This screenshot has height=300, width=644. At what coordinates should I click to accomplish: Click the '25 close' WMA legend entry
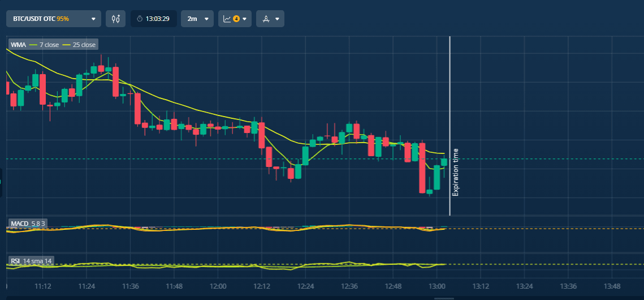point(79,44)
